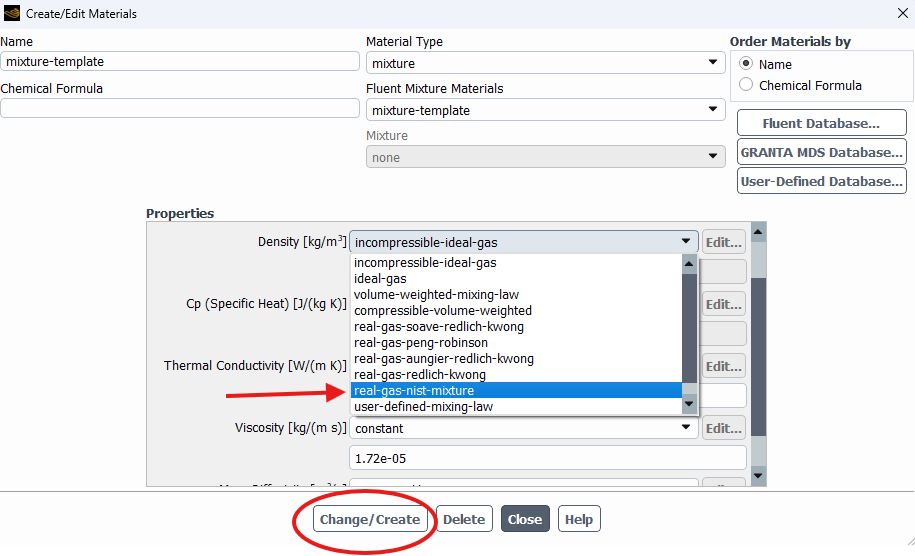Choose real-gas-soave-redlich-kwong density option

[x=516, y=327]
